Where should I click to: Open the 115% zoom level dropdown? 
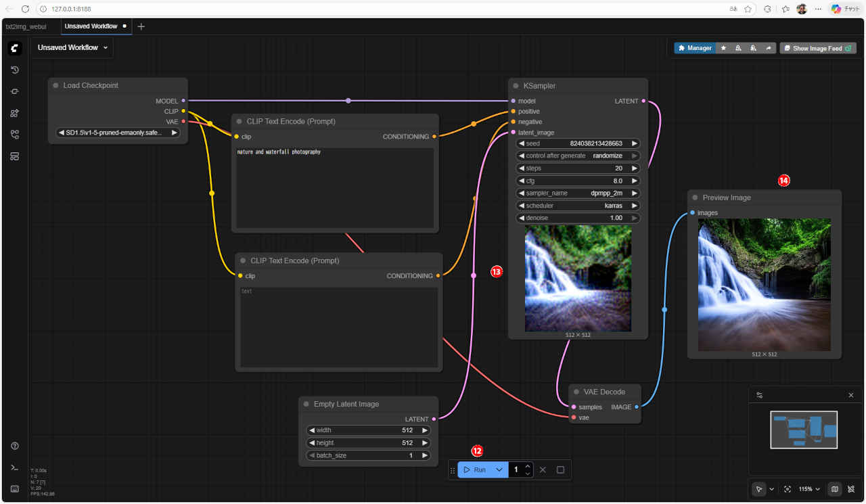[809, 489]
